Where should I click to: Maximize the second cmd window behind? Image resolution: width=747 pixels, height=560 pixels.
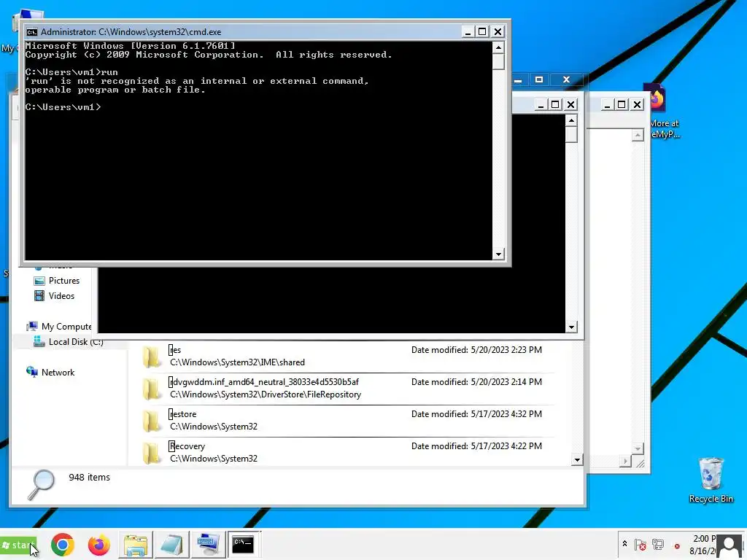[555, 104]
